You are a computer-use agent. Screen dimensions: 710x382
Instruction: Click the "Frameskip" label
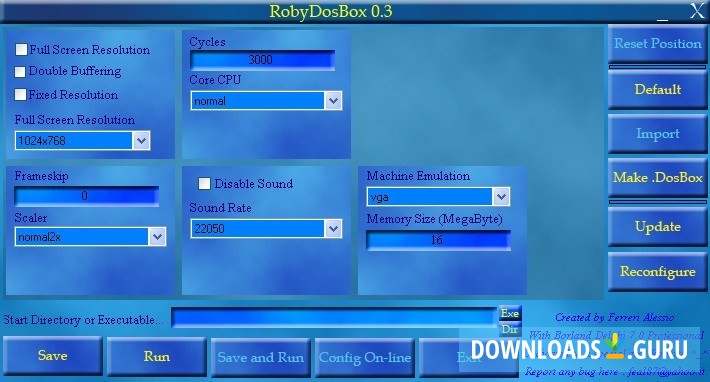(41, 176)
